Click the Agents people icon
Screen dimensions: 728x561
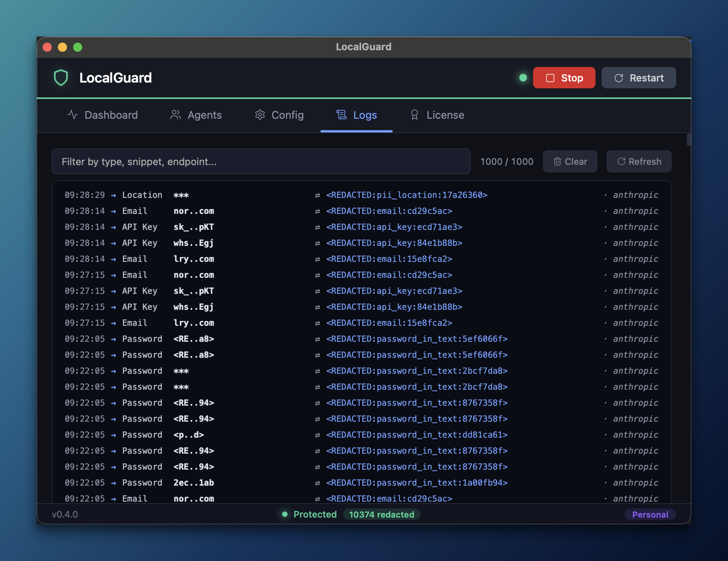pos(176,115)
